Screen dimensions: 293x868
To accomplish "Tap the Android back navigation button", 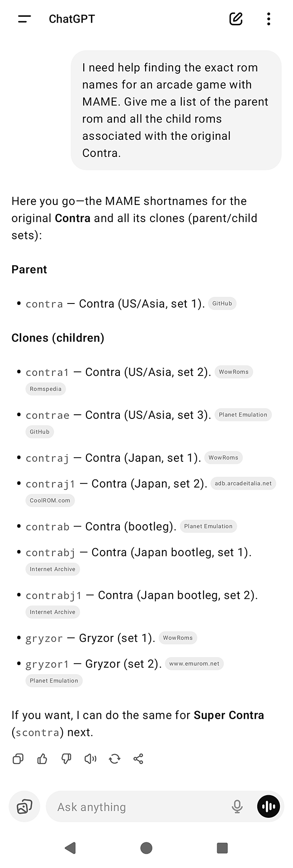I will pos(70,848).
